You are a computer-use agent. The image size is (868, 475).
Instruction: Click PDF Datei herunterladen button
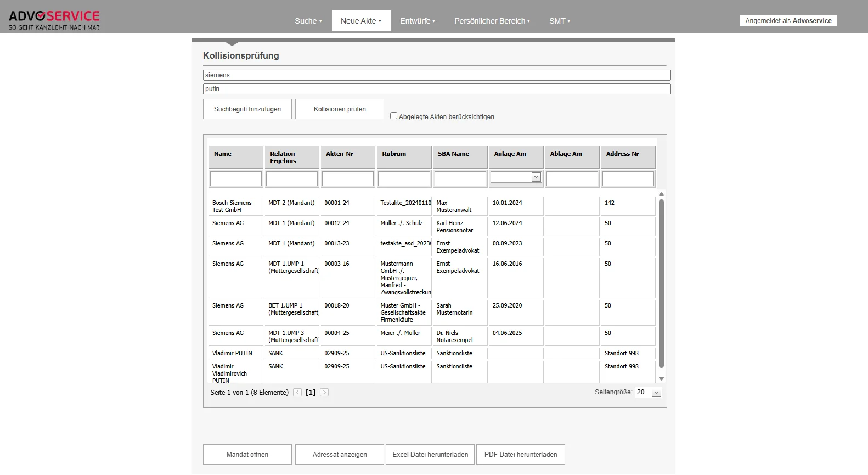click(520, 455)
